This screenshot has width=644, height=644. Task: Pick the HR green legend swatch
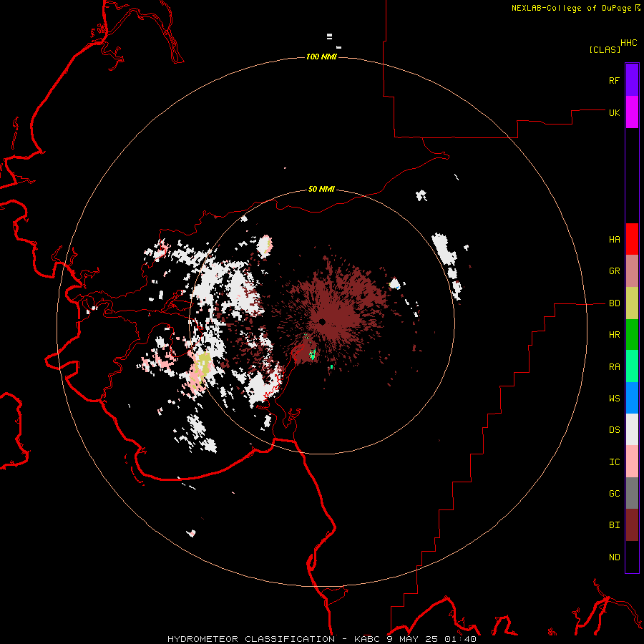tap(632, 335)
